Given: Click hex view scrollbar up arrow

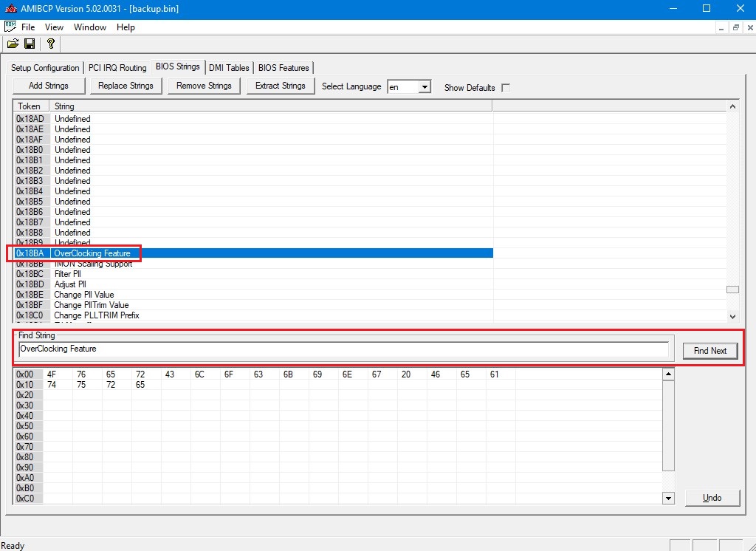Looking at the screenshot, I should pos(668,374).
